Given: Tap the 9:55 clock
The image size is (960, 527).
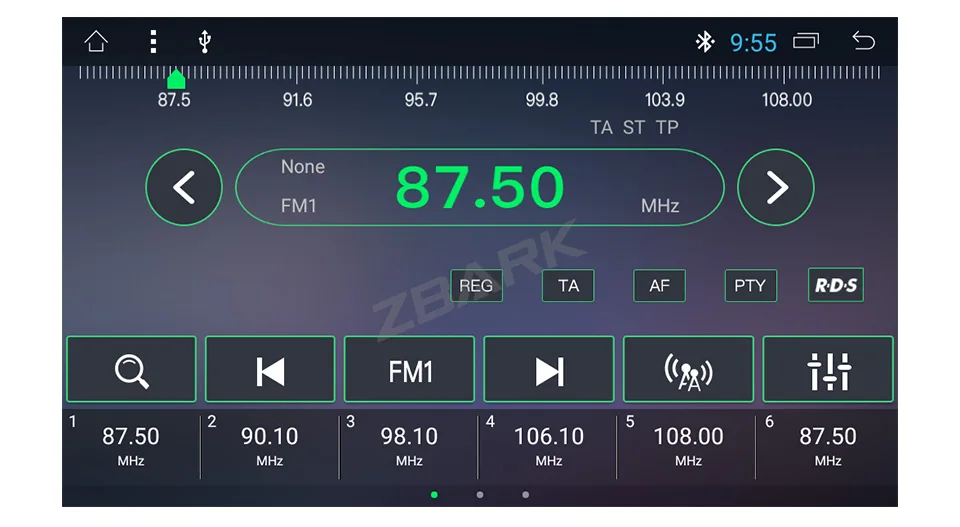Looking at the screenshot, I should (753, 43).
